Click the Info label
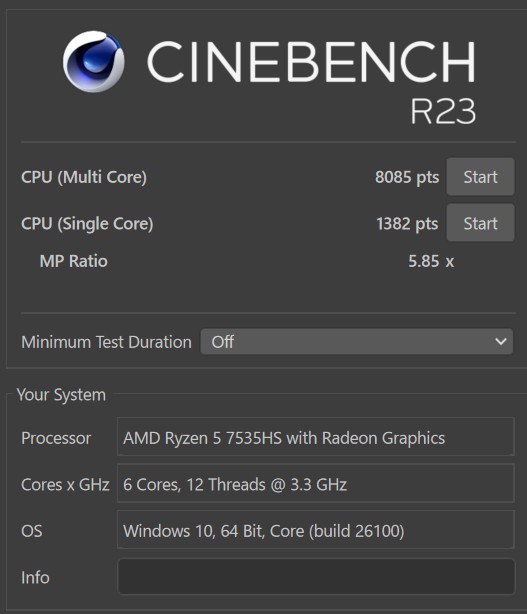This screenshot has width=527, height=614. (x=35, y=578)
